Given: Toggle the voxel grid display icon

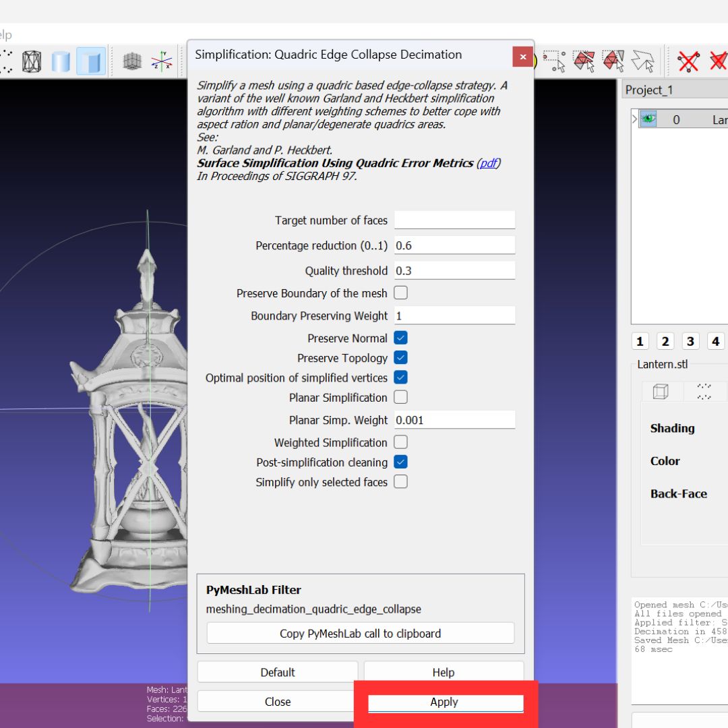Looking at the screenshot, I should click(133, 61).
